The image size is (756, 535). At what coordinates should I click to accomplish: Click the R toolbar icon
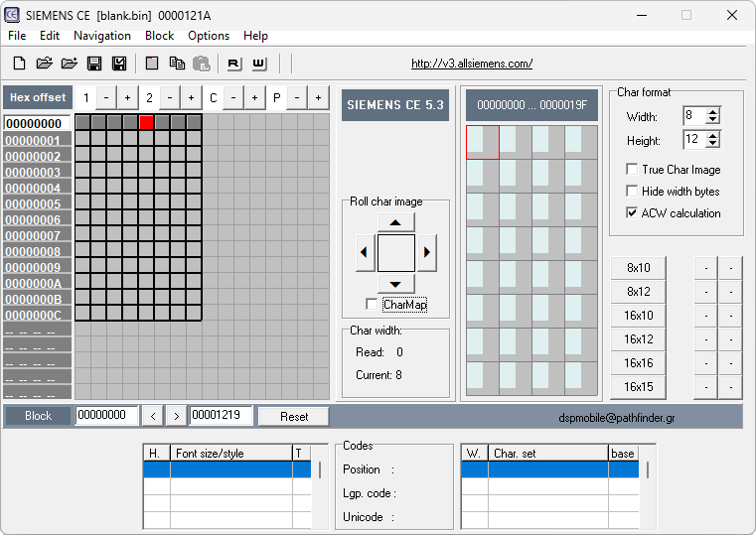234,64
